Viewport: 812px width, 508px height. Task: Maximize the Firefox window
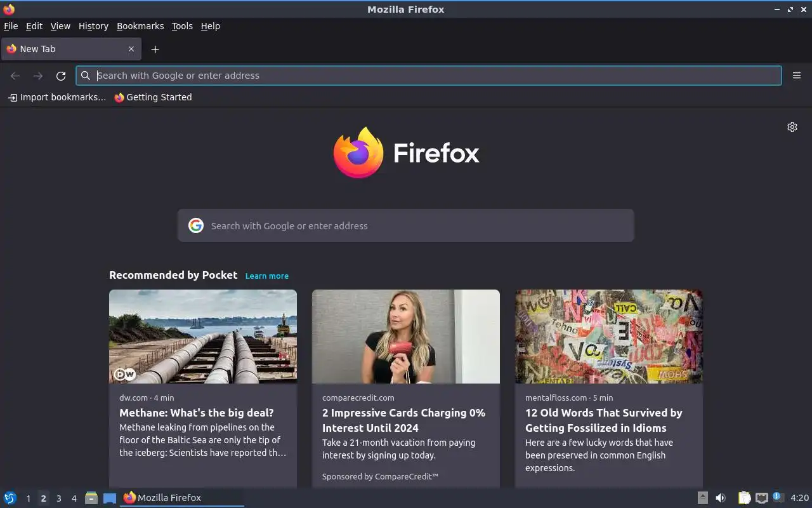pyautogui.click(x=790, y=10)
